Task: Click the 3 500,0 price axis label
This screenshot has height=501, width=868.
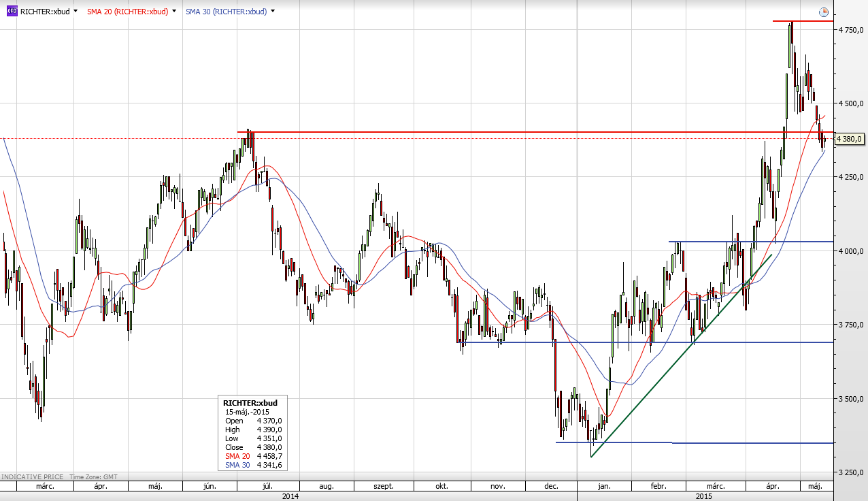Action: [850, 398]
